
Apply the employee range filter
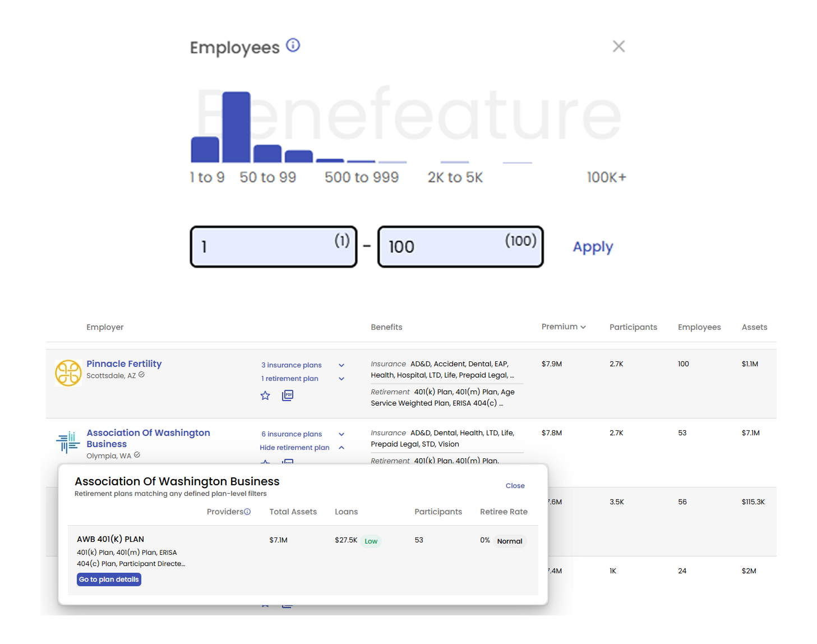[x=593, y=247]
